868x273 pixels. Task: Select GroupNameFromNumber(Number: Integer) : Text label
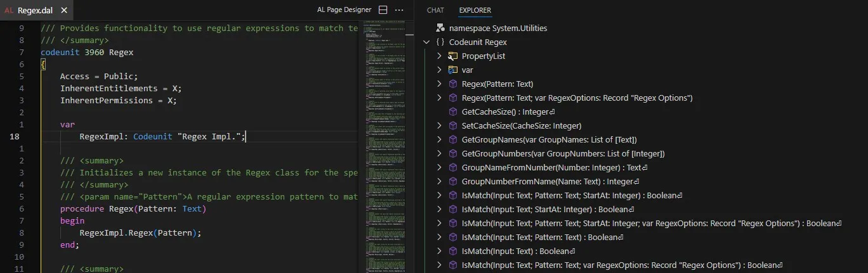tap(555, 167)
